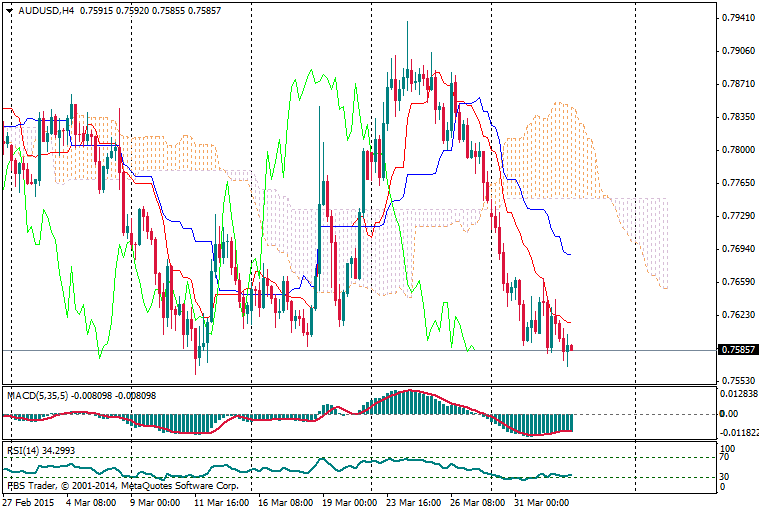Click the 16 Mar 08:00 time label
Image resolution: width=759 pixels, height=511 pixels.
pos(286,502)
